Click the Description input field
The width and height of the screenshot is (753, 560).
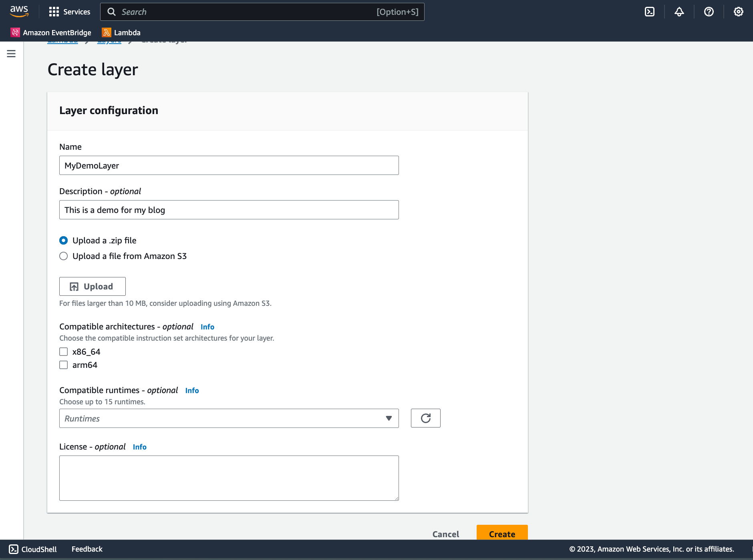click(x=229, y=210)
